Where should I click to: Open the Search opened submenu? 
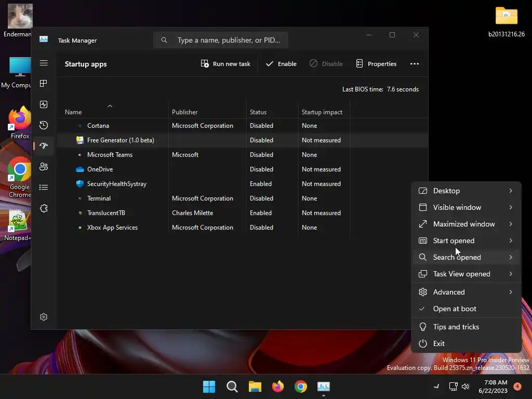pos(466,257)
